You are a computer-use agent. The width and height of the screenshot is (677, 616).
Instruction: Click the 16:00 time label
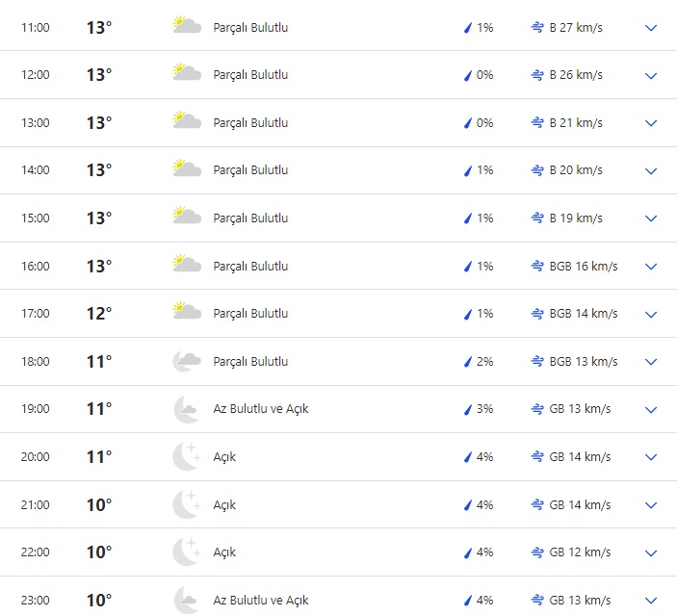(35, 267)
